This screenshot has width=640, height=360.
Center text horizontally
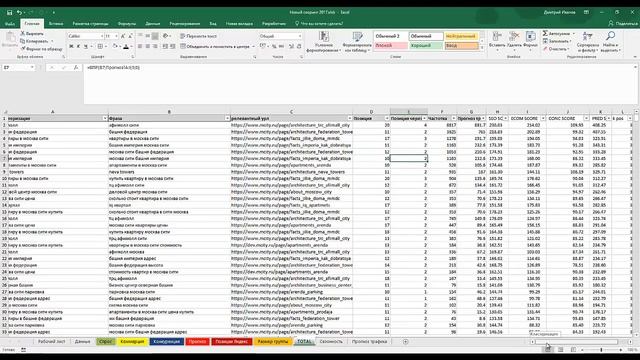point(148,47)
